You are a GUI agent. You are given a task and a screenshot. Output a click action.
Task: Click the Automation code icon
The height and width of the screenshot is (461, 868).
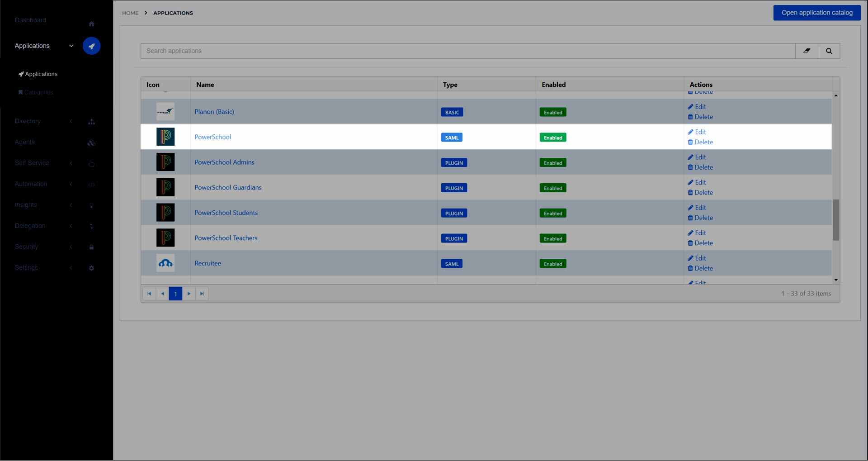pos(91,185)
